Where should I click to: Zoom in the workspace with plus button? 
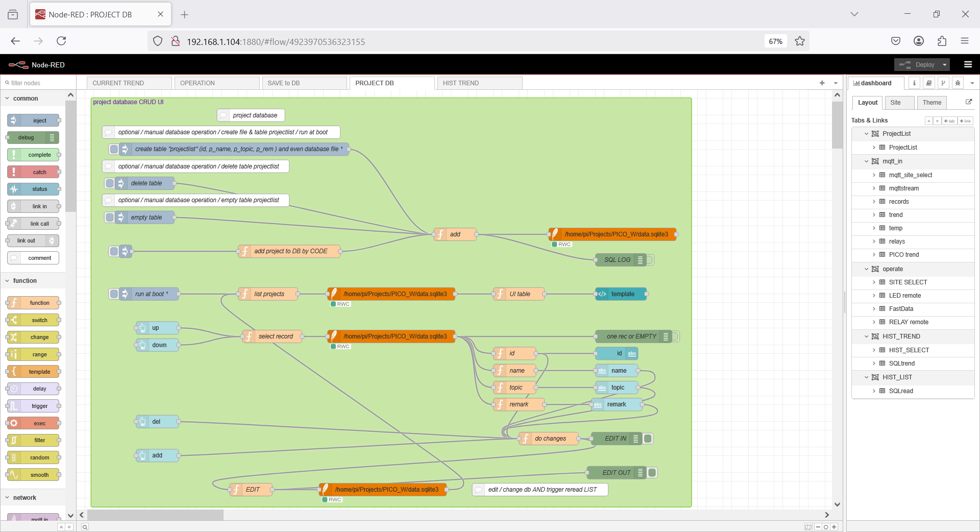click(834, 527)
